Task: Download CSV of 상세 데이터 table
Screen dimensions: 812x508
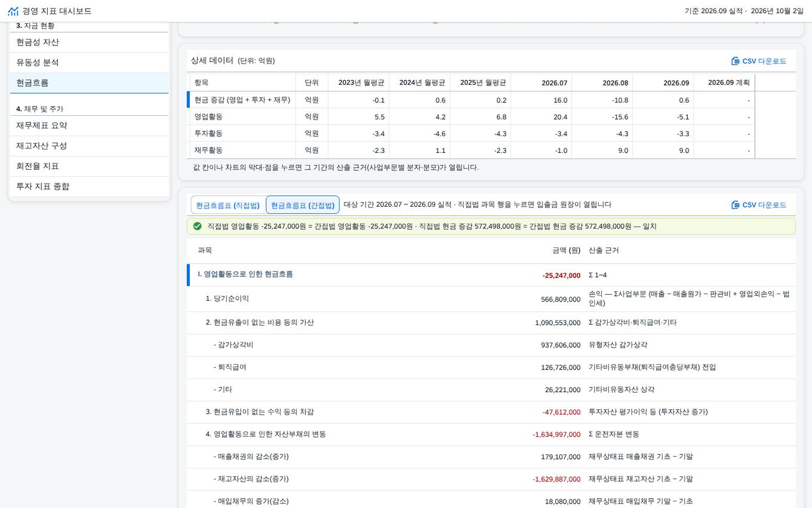Action: coord(759,61)
